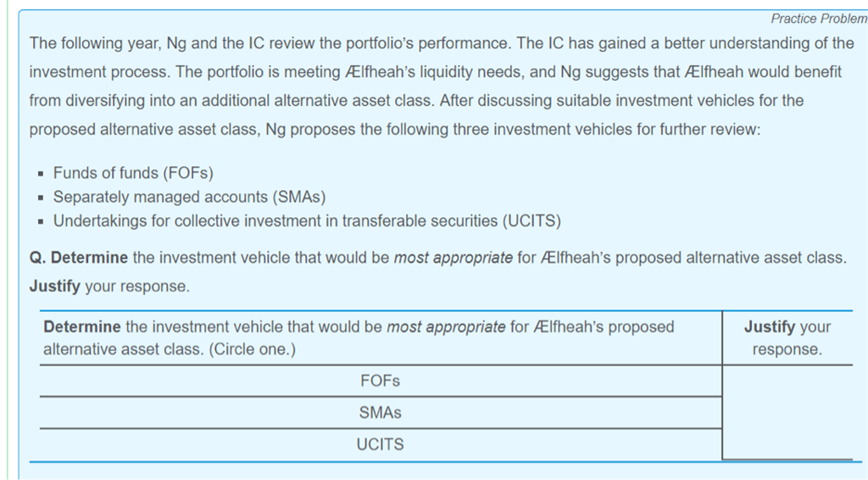The image size is (868, 480).
Task: Select the Separately managed accounts (SMAs) bullet text
Action: [189, 197]
